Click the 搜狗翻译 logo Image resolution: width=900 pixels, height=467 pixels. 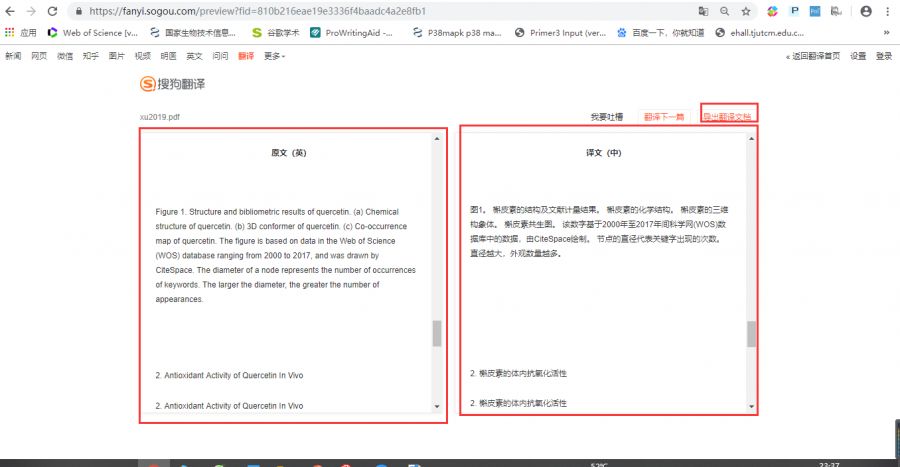[x=172, y=84]
